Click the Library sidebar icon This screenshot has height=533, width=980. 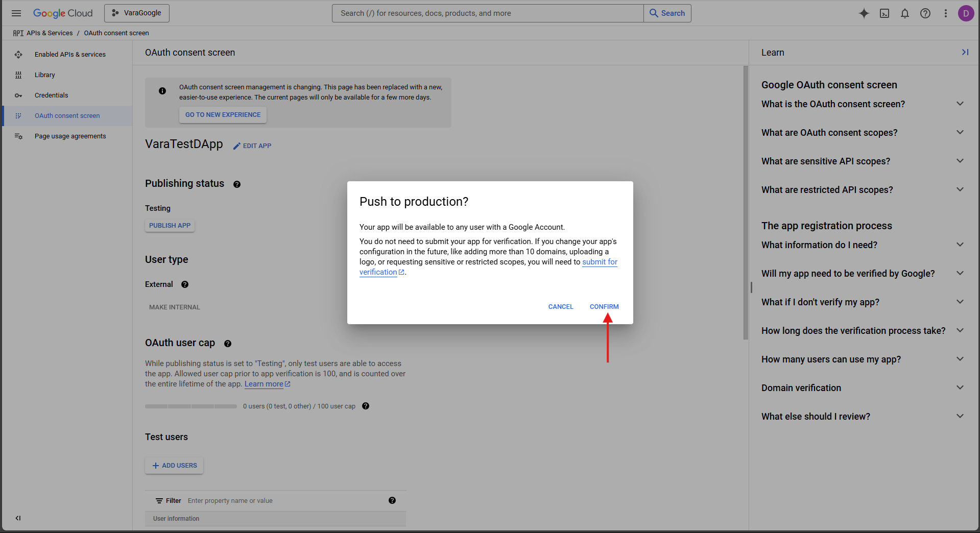point(18,75)
